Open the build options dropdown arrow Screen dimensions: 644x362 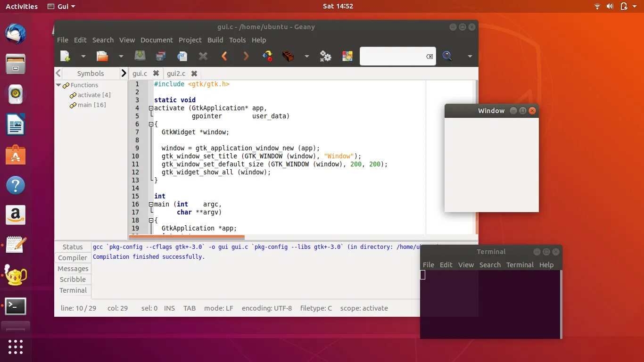[306, 56]
